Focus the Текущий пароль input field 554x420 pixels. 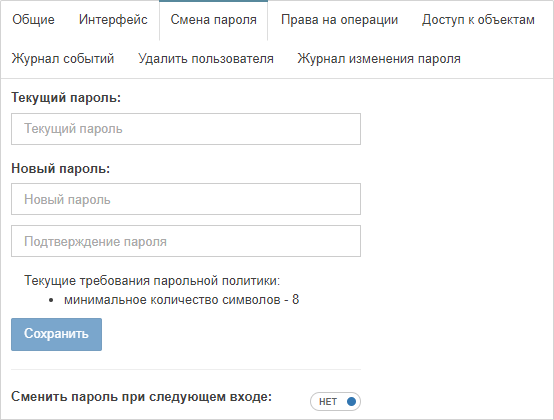click(x=186, y=129)
